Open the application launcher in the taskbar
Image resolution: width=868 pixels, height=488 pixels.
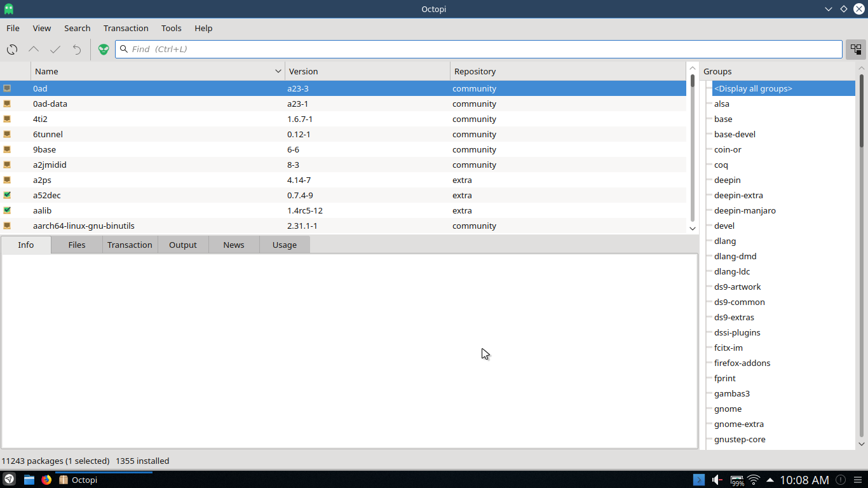(10, 480)
